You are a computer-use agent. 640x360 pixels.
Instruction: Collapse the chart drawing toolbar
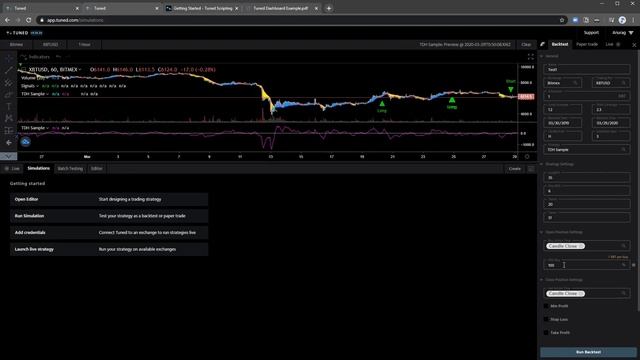pyautogui.click(x=9, y=156)
